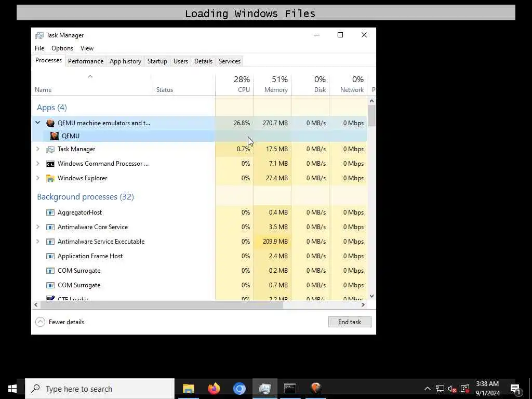This screenshot has width=532, height=399.
Task: Switch to the Users tab
Action: (x=180, y=61)
